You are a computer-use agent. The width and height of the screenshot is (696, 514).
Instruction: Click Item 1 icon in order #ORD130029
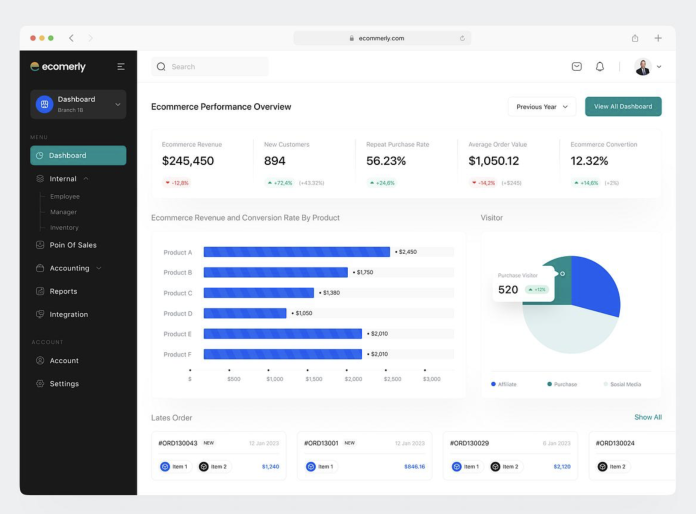pyautogui.click(x=457, y=467)
